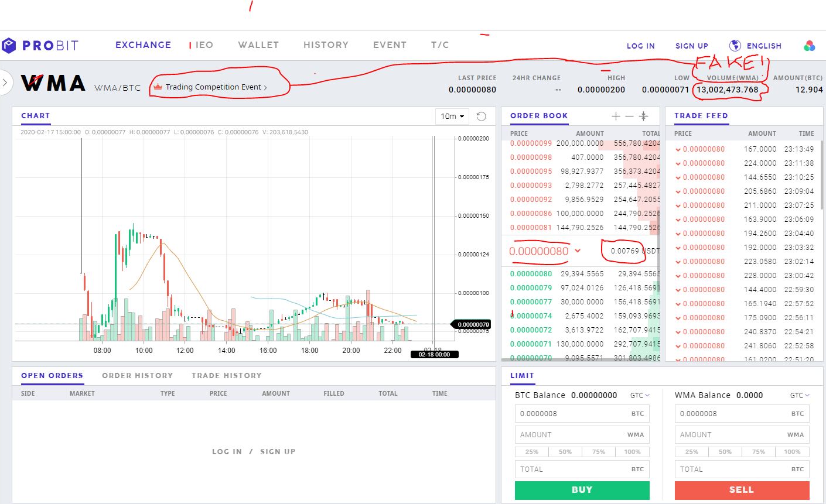Screen dimensions: 826x504
Task: Select the CHART tab
Action: click(x=36, y=116)
